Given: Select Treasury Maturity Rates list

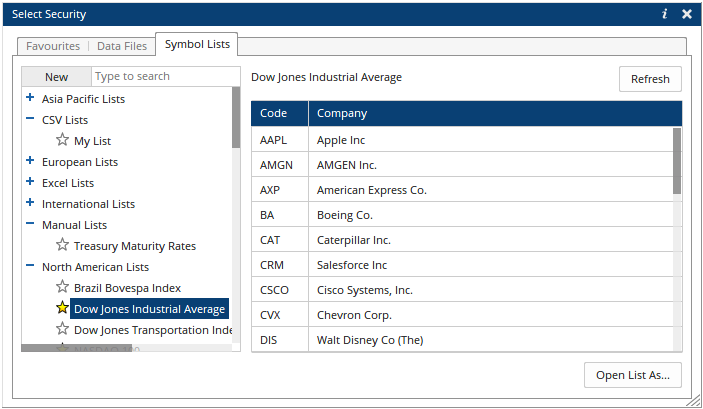Looking at the screenshot, I should [x=135, y=246].
